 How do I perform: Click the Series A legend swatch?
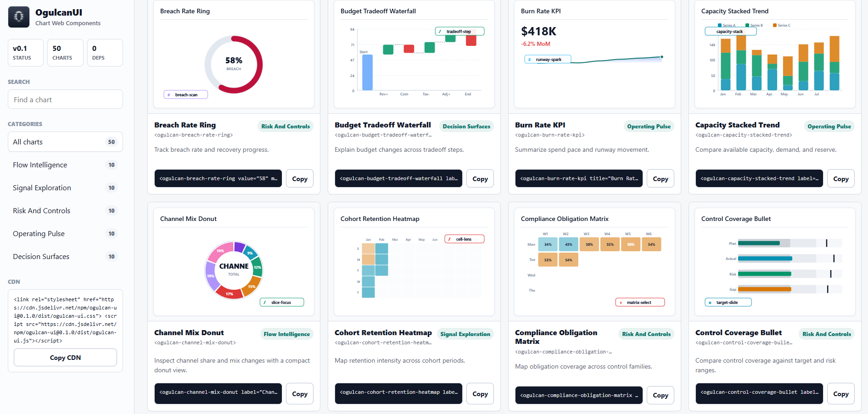pos(719,25)
